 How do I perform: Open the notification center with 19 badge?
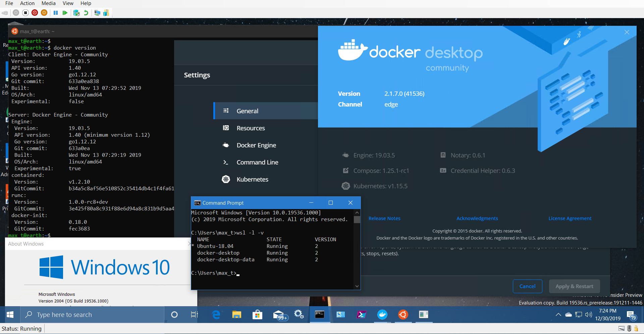[x=632, y=315]
